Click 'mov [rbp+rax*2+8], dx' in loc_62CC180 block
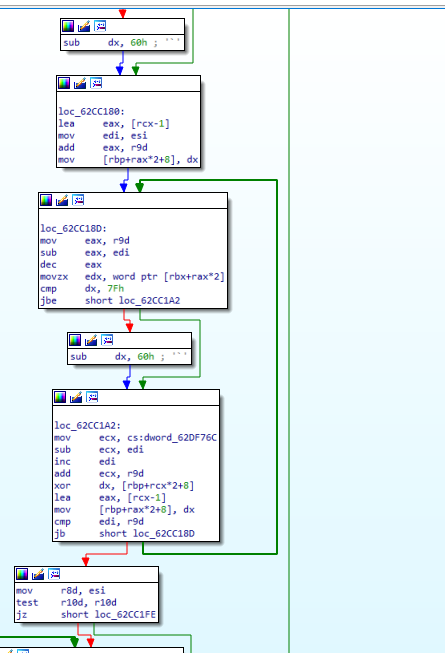This screenshot has height=653, width=445. coord(128,160)
